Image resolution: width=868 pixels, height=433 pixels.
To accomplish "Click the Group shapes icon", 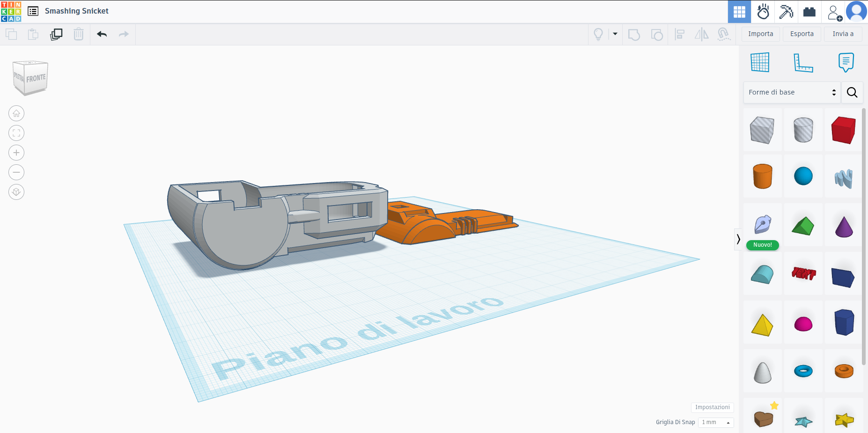I will click(634, 35).
